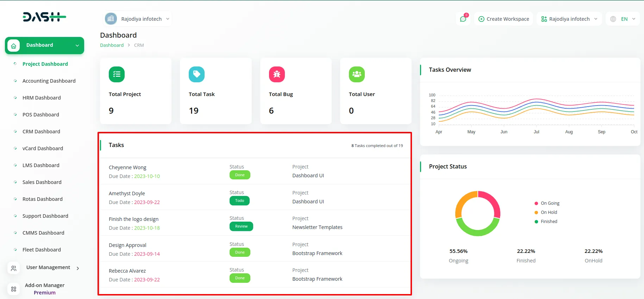Viewport: 644px width, 299px height.
Task: Open the EN language dropdown
Action: point(623,19)
